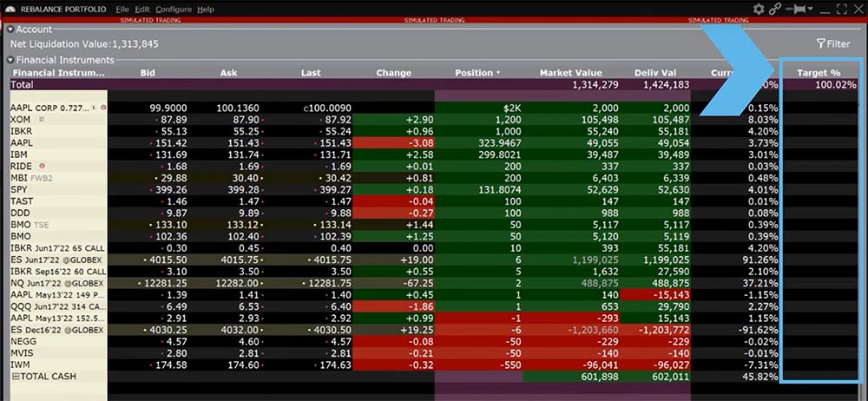Screen dimensions: 868x401
Task: Collapse the Account section
Action: (10, 30)
